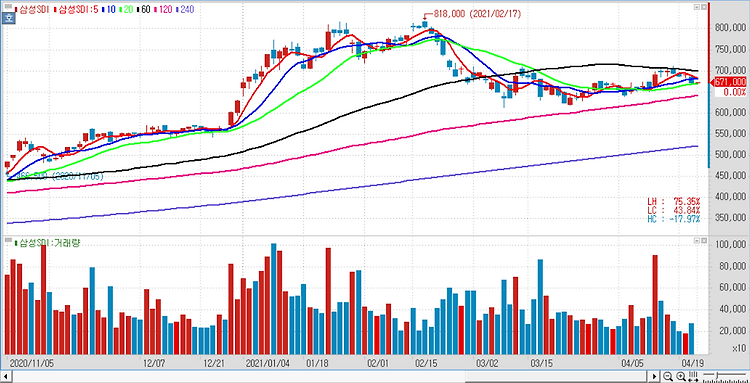The height and width of the screenshot is (383, 750).
Task: Click the x10 volume multiplier label
Action: pos(739,350)
